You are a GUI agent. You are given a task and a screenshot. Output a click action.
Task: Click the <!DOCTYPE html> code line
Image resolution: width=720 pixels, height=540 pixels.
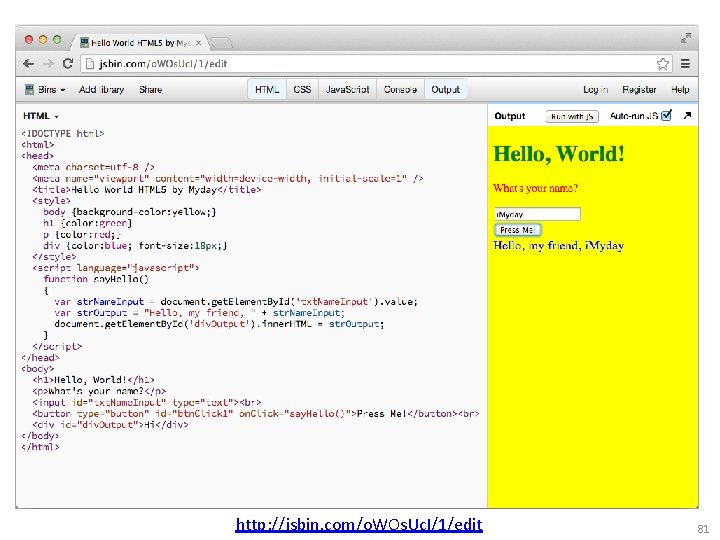(x=63, y=134)
